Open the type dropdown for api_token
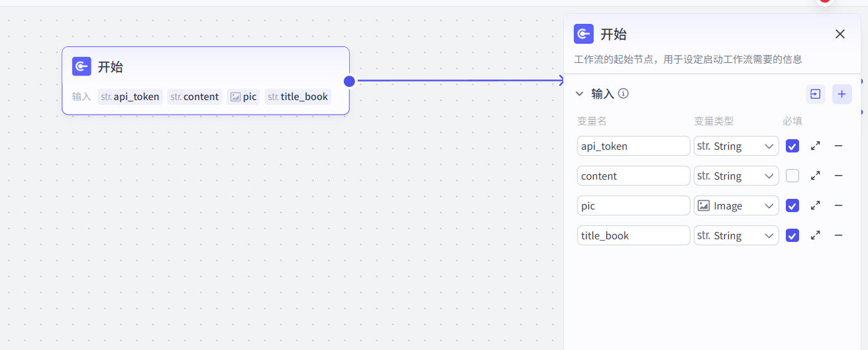The width and height of the screenshot is (868, 350). 736,146
